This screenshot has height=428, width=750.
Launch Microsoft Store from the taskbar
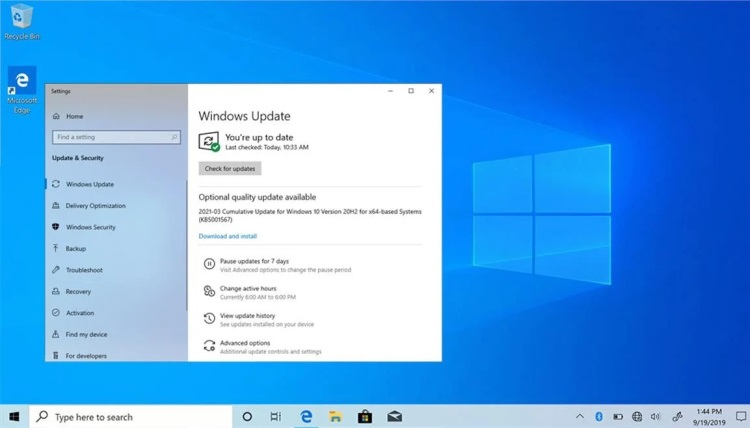click(365, 416)
